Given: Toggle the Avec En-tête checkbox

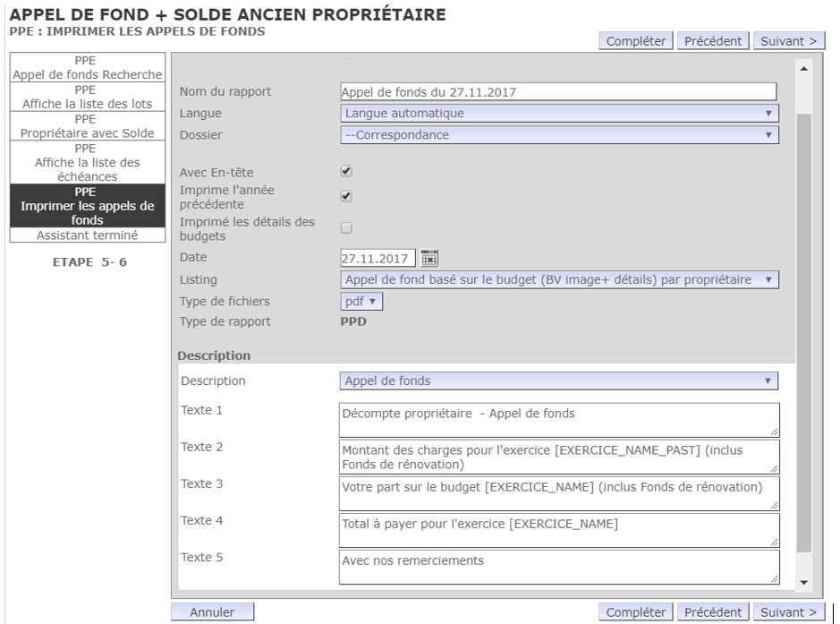Looking at the screenshot, I should coord(346,171).
